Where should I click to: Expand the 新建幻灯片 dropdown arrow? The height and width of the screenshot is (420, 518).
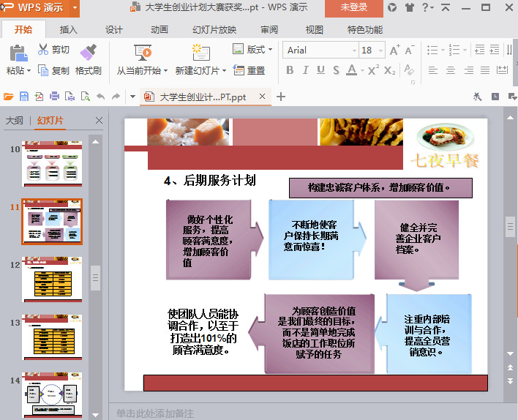pyautogui.click(x=224, y=70)
